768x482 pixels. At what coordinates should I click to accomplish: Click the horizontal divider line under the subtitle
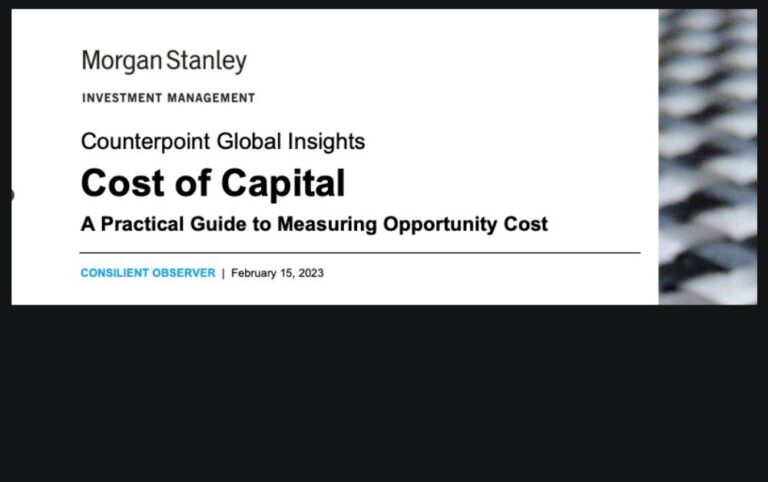coord(360,253)
